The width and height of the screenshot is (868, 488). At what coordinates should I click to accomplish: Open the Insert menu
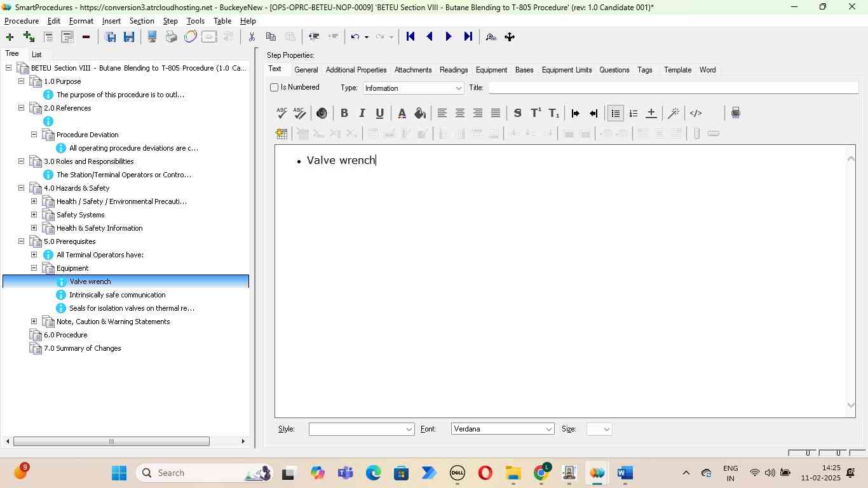pos(111,21)
